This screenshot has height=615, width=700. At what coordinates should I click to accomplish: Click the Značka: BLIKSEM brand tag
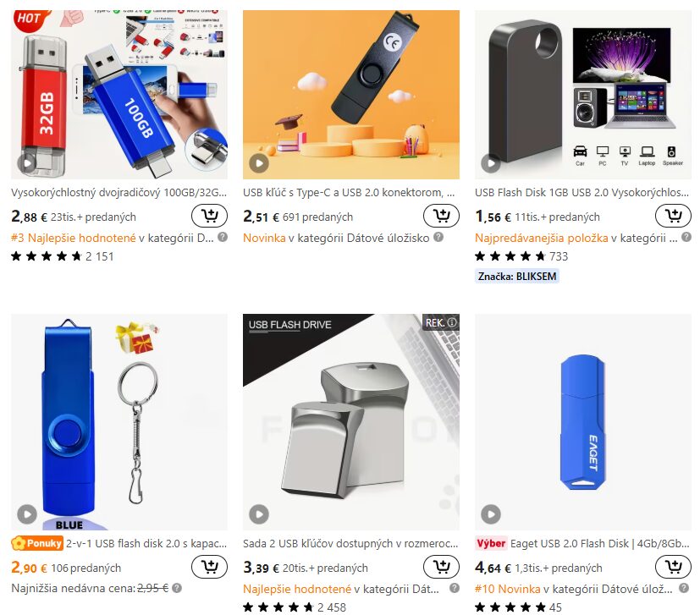(517, 277)
